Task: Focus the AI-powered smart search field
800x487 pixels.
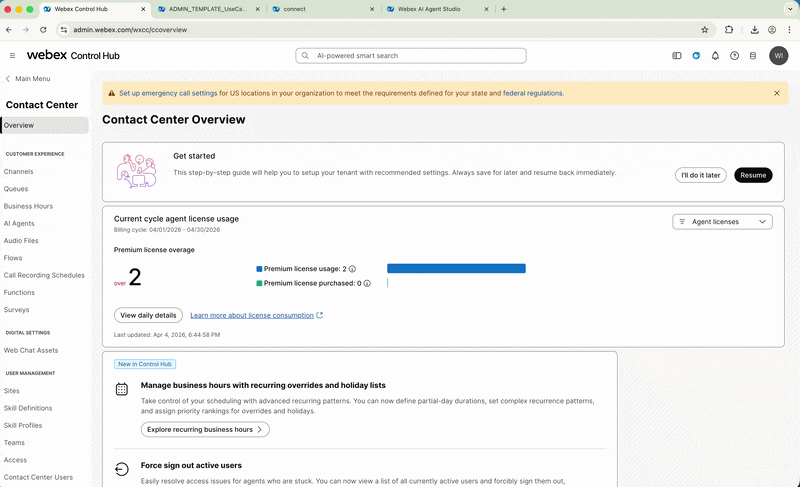Action: click(x=411, y=56)
